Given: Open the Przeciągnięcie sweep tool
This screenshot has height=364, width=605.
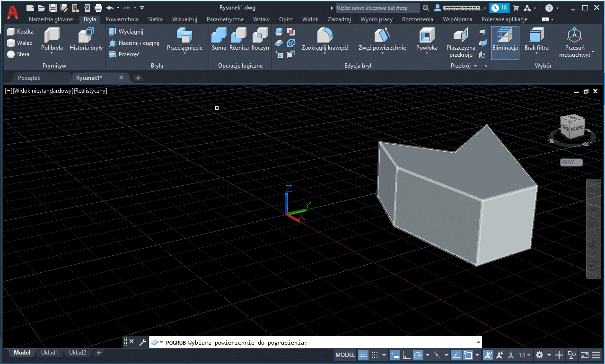Looking at the screenshot, I should [x=184, y=39].
